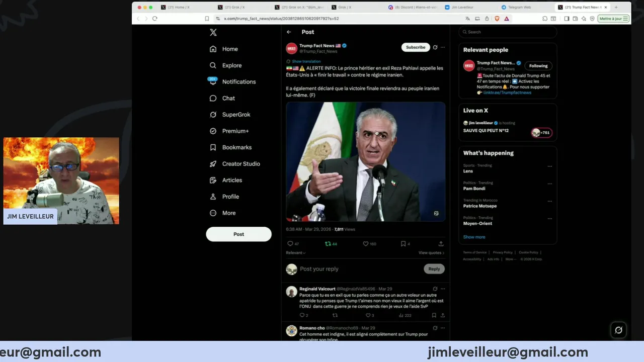
Task: Open Terms of Service footer link
Action: [474, 252]
